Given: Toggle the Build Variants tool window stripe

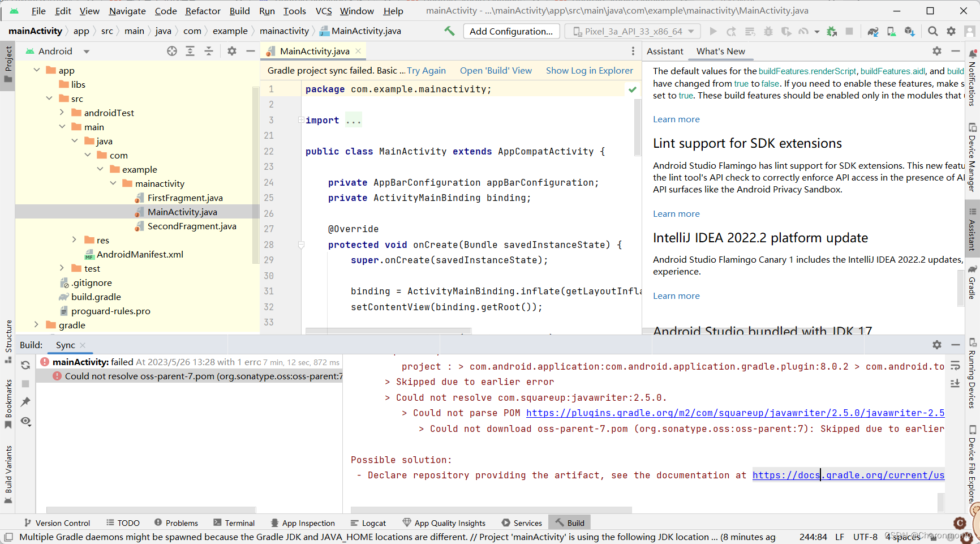Looking at the screenshot, I should (x=8, y=474).
